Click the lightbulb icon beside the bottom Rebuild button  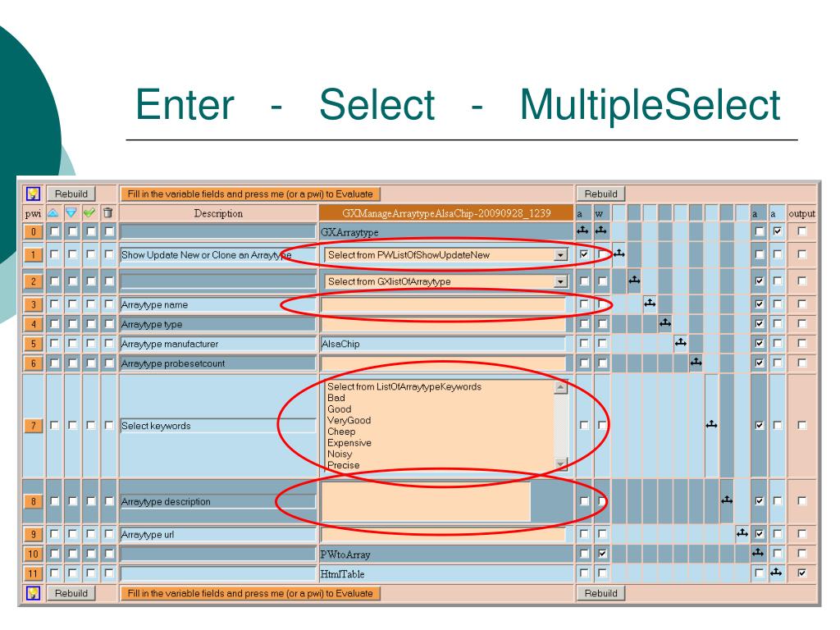point(33,593)
